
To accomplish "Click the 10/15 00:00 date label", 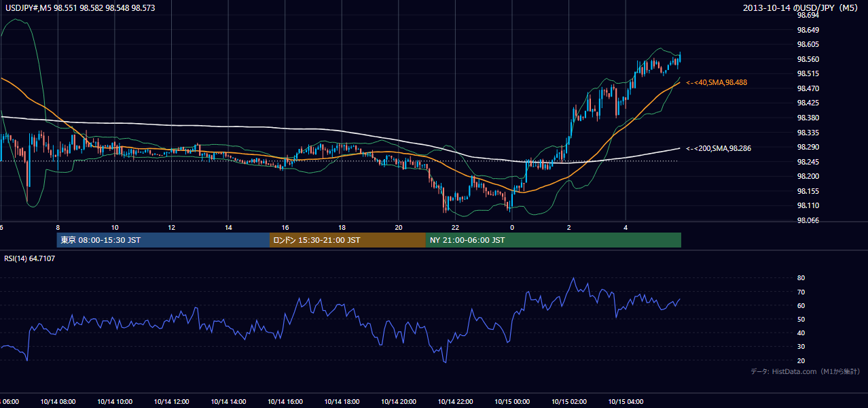I will [x=512, y=402].
